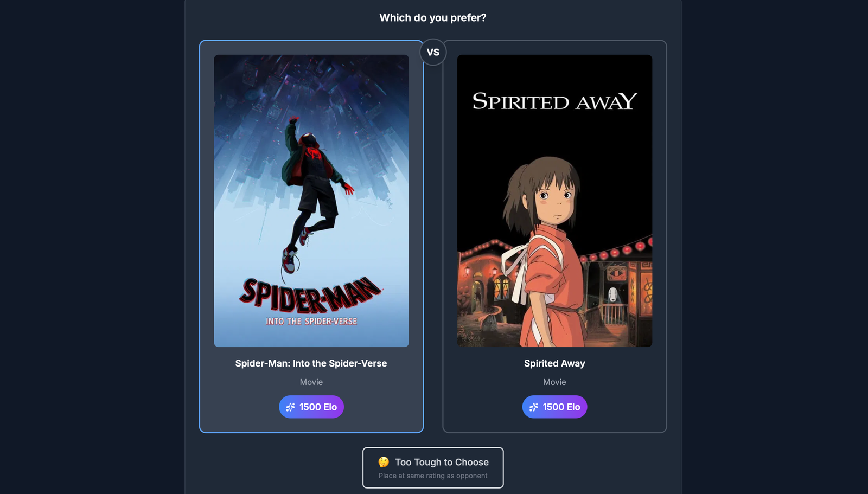The width and height of the screenshot is (868, 494).
Task: Select the Spider-Man: Into the Spider-Verse poster
Action: click(x=311, y=201)
